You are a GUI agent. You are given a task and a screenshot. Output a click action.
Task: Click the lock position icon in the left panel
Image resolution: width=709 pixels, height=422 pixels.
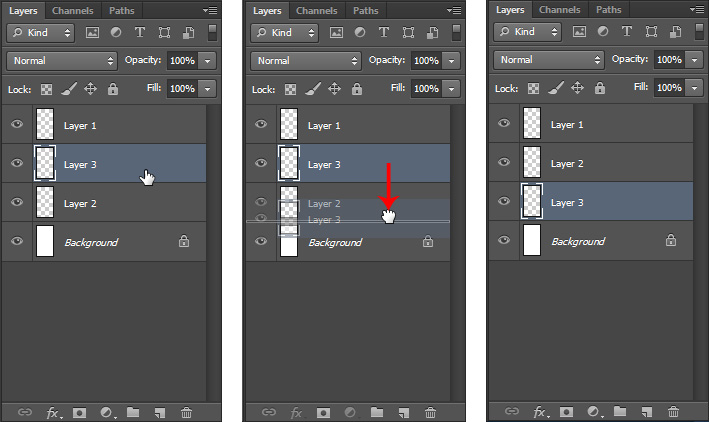[90, 89]
